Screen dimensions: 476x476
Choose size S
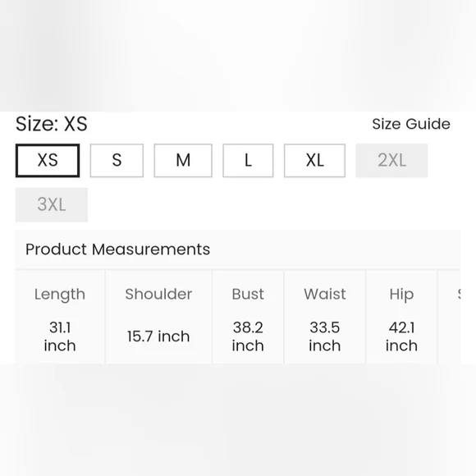[x=117, y=160]
